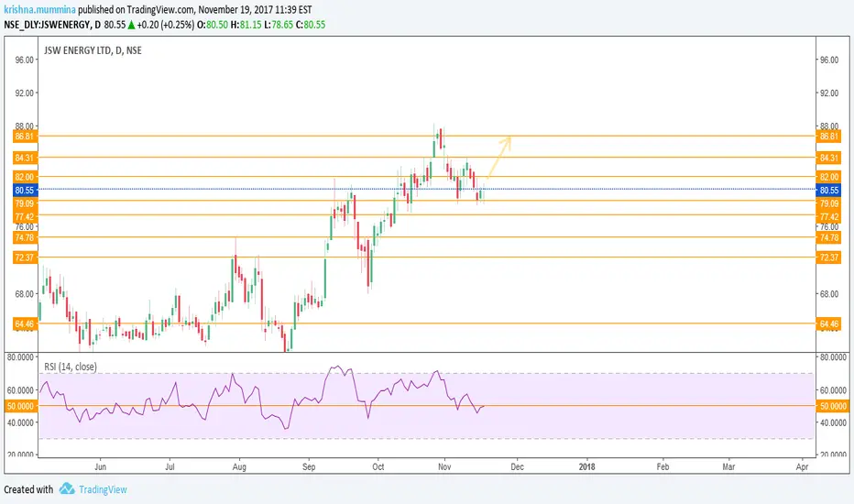This screenshot has height=504, width=854.
Task: Open the TradingView link in the footer
Action: (x=103, y=489)
